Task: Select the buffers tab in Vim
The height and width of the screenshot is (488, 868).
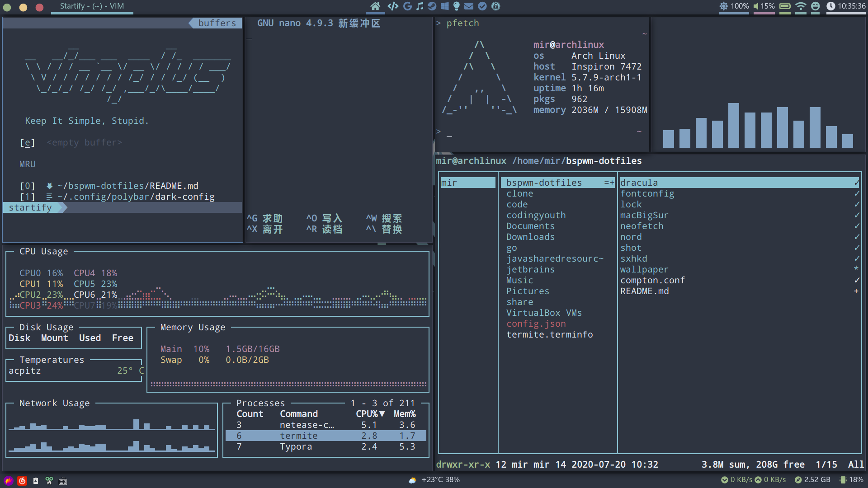Action: click(x=217, y=23)
